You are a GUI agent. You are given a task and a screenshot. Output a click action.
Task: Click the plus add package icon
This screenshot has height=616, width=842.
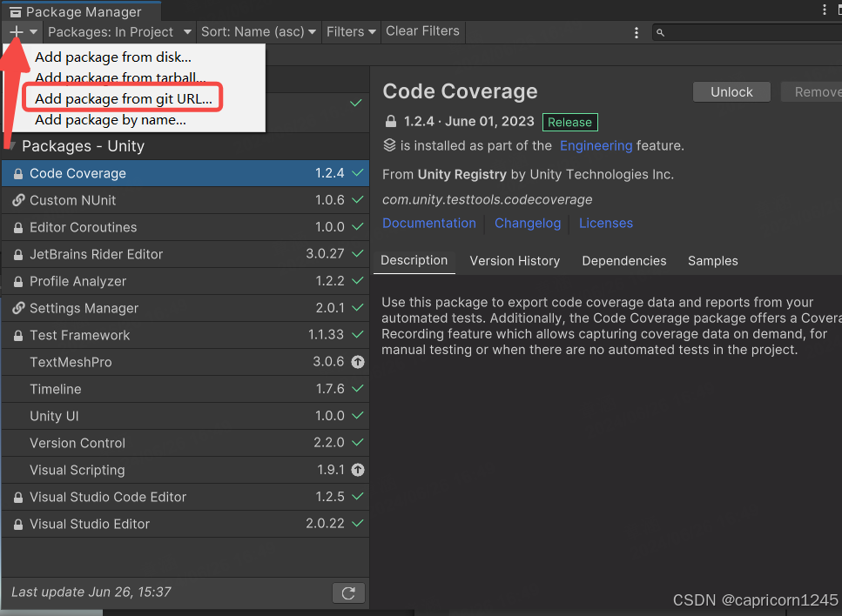click(x=17, y=32)
